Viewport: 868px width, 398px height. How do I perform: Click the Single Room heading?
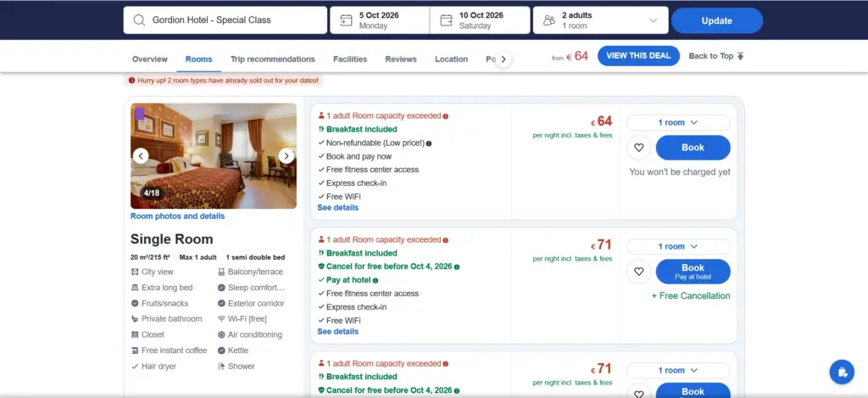click(x=171, y=239)
